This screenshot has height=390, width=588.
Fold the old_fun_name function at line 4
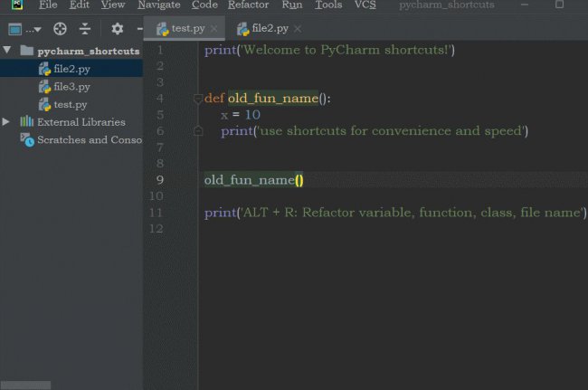click(x=198, y=99)
